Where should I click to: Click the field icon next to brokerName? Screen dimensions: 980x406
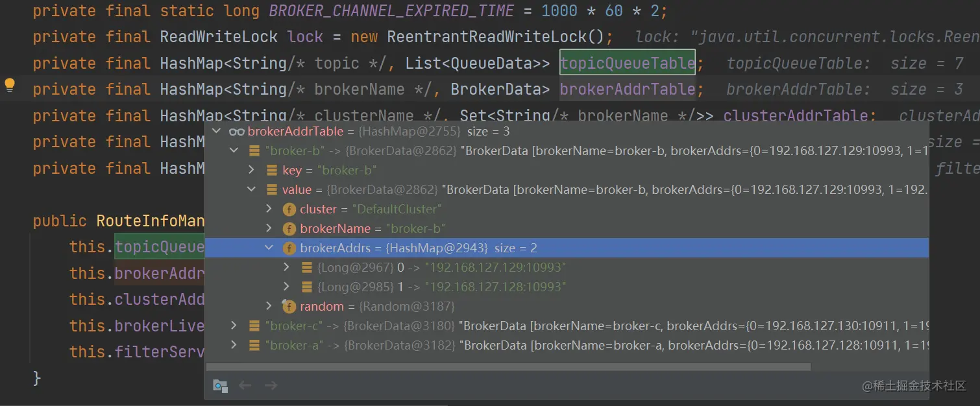(289, 229)
